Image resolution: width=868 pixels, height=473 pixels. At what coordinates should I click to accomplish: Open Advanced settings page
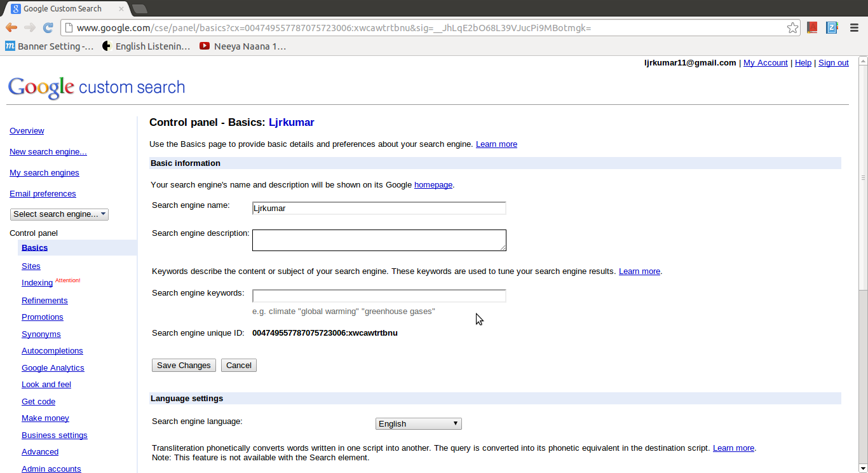point(40,452)
